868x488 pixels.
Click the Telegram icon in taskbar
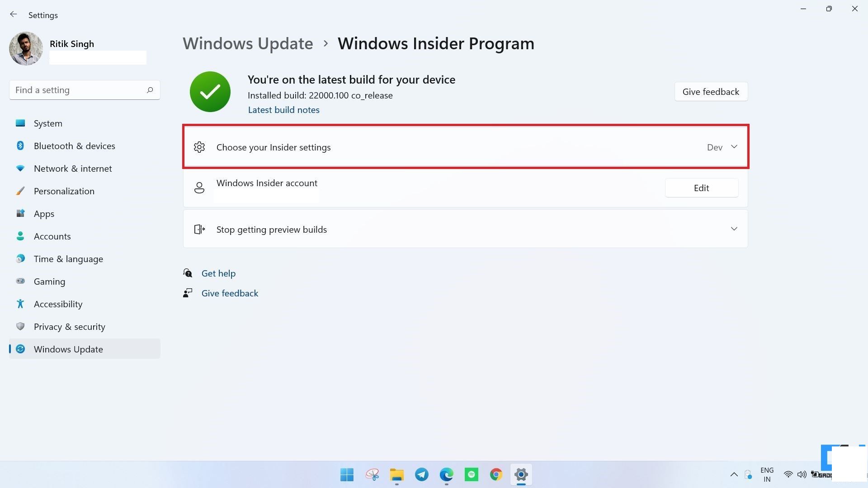(x=421, y=474)
